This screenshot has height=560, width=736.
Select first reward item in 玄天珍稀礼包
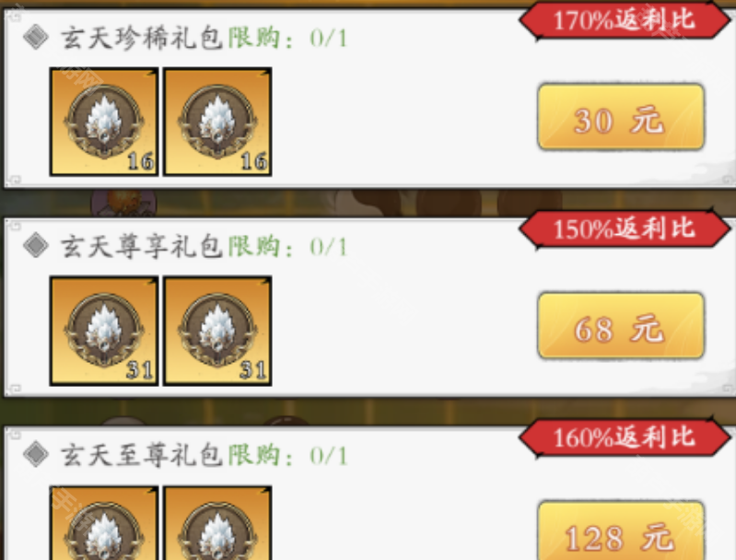tap(104, 122)
